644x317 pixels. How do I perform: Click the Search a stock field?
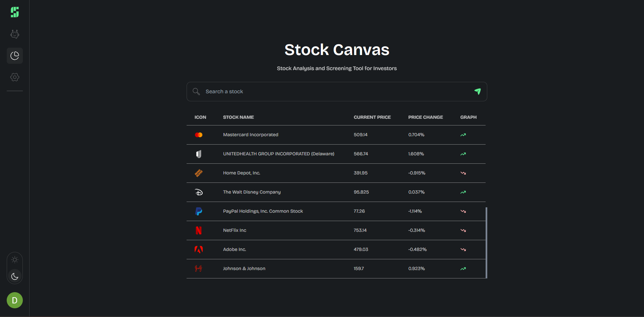pyautogui.click(x=337, y=92)
